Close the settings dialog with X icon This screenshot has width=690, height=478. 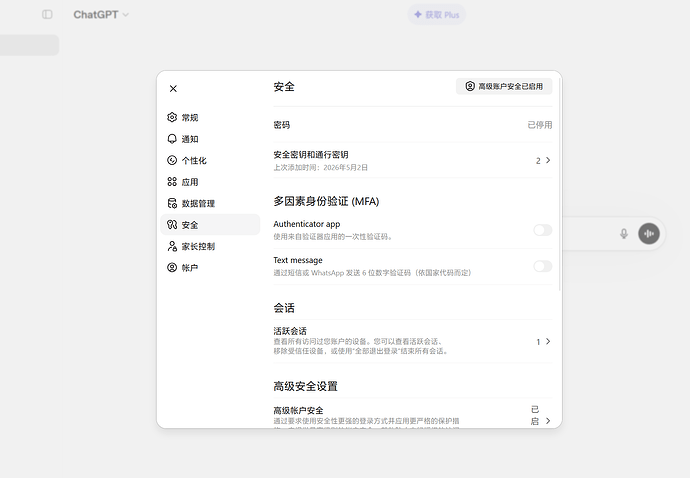point(173,88)
